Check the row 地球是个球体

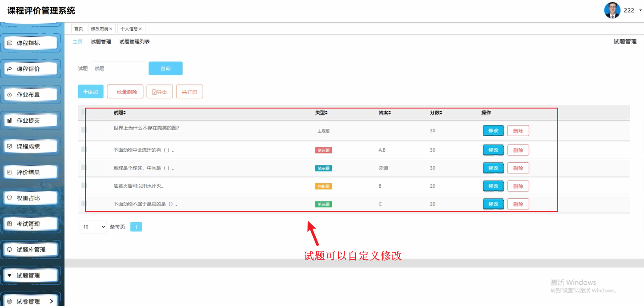point(84,167)
